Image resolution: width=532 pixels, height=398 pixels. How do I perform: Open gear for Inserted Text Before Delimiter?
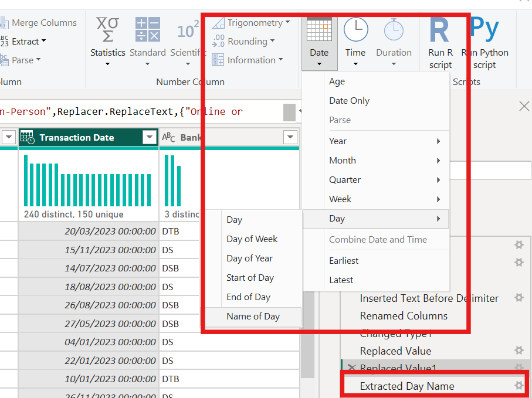[519, 298]
